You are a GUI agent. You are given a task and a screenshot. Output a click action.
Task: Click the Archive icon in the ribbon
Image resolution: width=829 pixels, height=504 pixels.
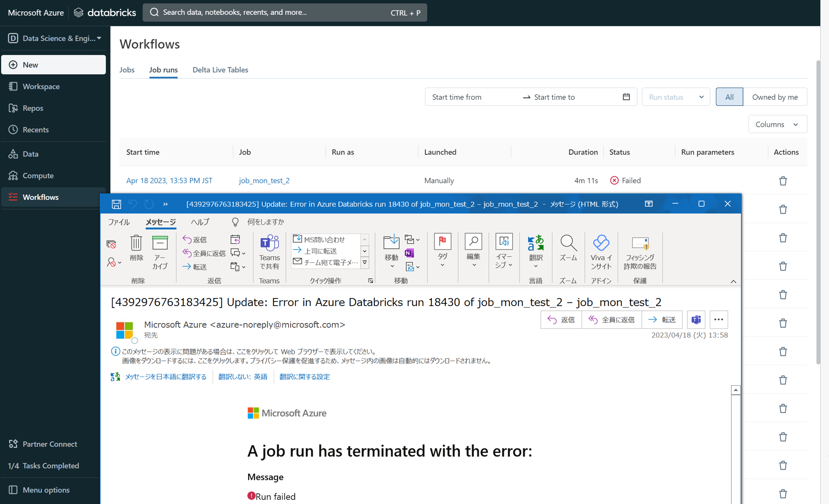(x=160, y=243)
